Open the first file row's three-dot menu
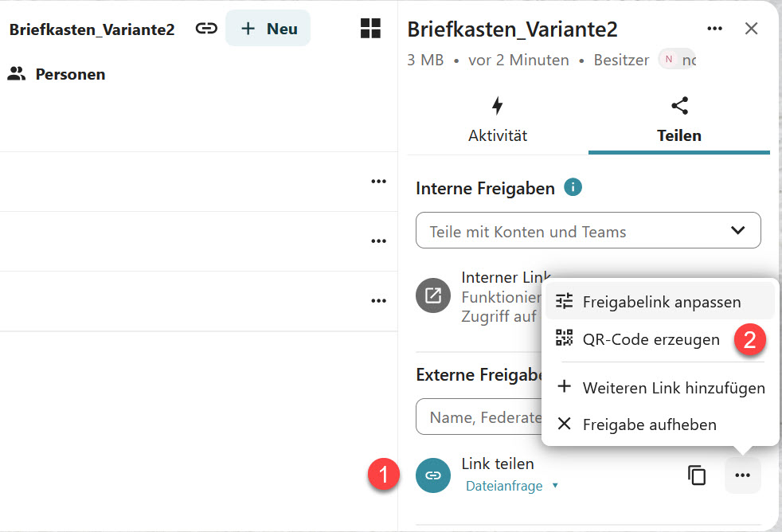The height and width of the screenshot is (532, 782). pos(378,182)
